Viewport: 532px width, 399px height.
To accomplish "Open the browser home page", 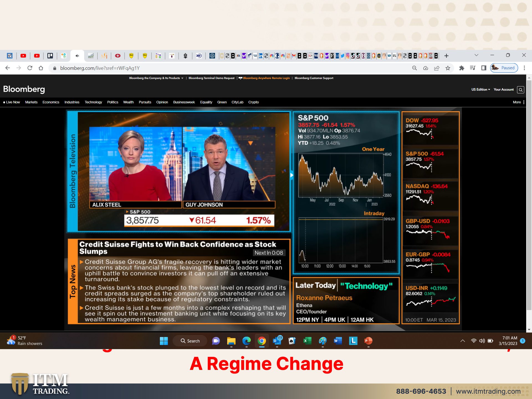I will (x=41, y=68).
